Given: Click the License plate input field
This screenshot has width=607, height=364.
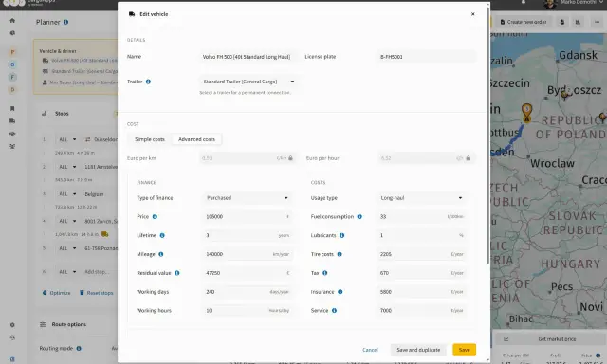Looking at the screenshot, I should (427, 57).
